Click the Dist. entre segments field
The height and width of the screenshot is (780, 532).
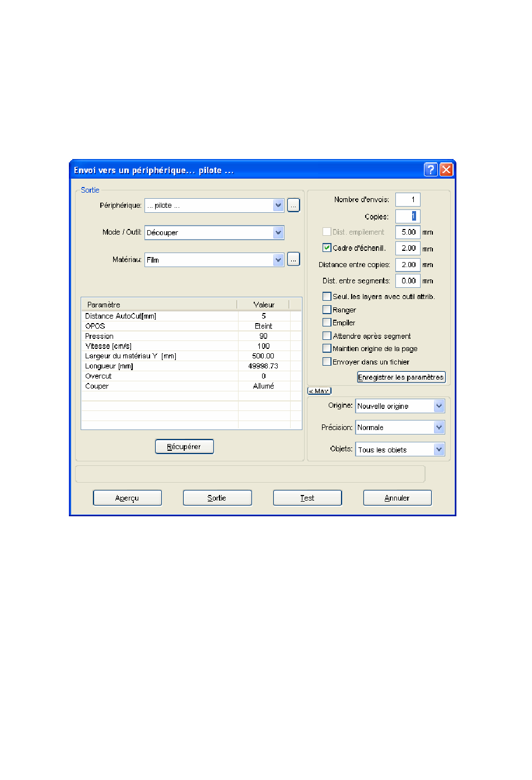[408, 281]
